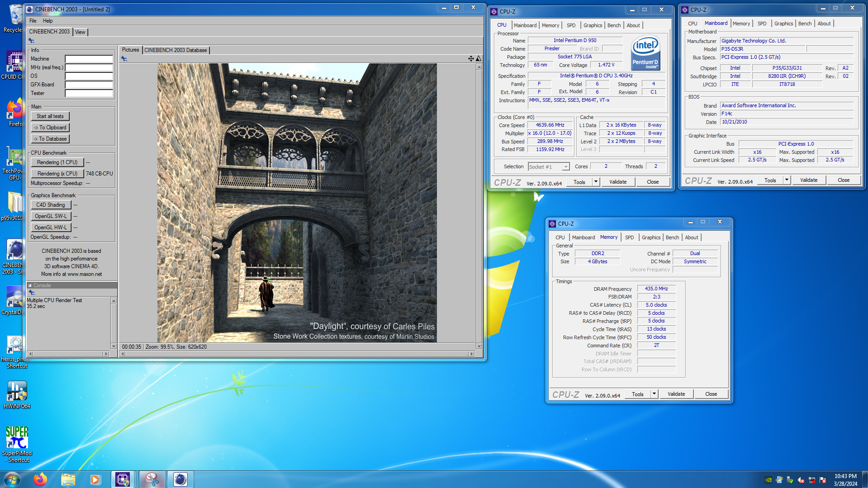868x488 pixels.
Task: Select the CrystalDisk desktop shortcut
Action: [14, 301]
